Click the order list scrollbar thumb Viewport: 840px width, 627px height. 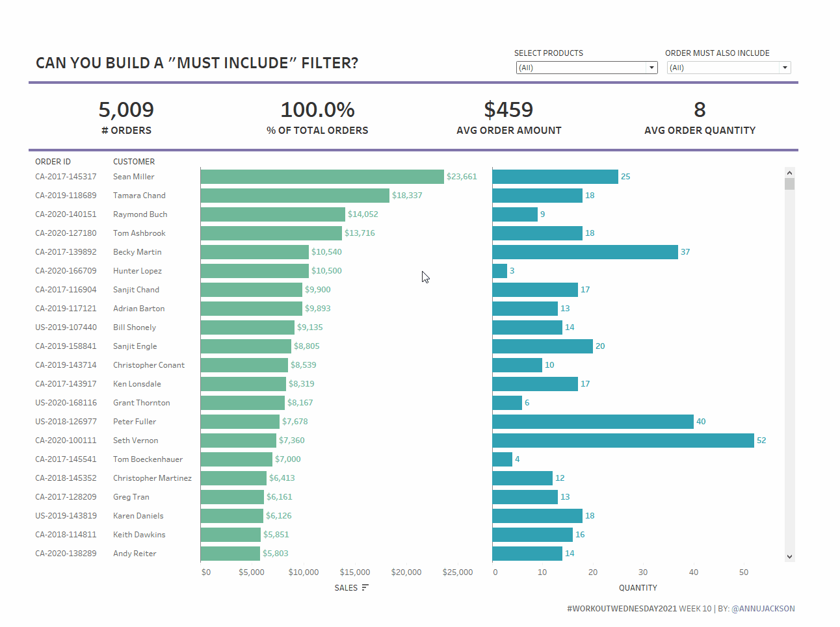[x=789, y=184]
